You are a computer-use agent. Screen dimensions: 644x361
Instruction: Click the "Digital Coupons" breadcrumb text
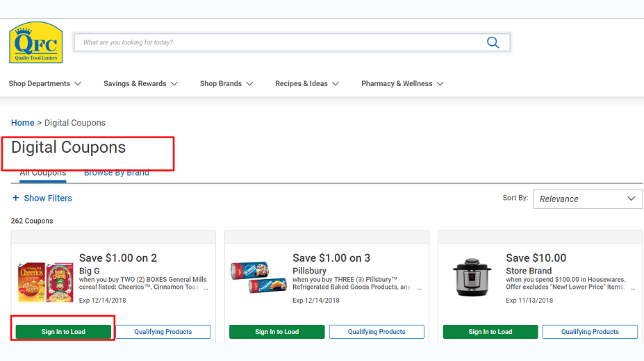(75, 123)
